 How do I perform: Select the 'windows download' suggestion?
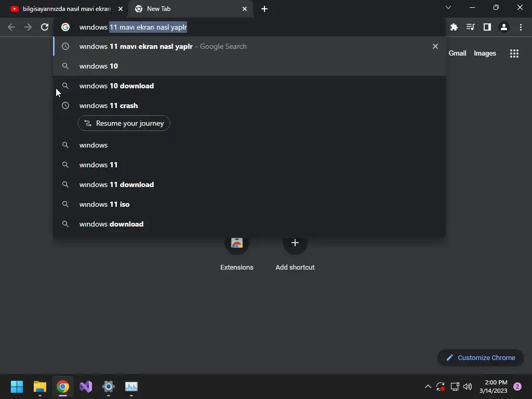click(249, 224)
